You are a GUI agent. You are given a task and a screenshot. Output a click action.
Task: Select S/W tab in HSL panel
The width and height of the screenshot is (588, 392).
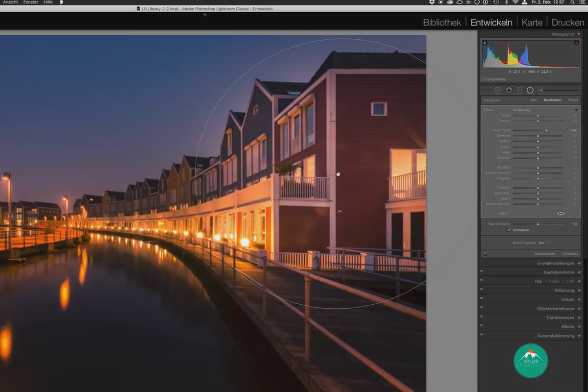tap(570, 281)
